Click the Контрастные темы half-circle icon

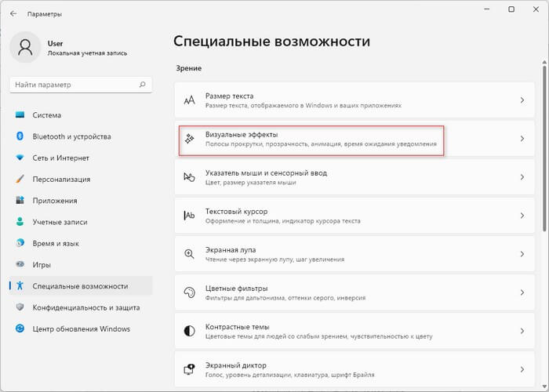189,330
